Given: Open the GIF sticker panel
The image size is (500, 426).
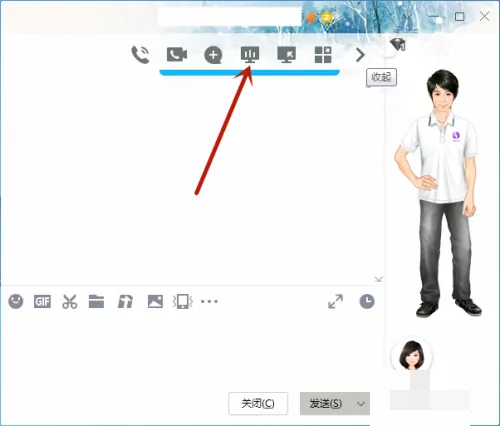Looking at the screenshot, I should click(x=42, y=302).
